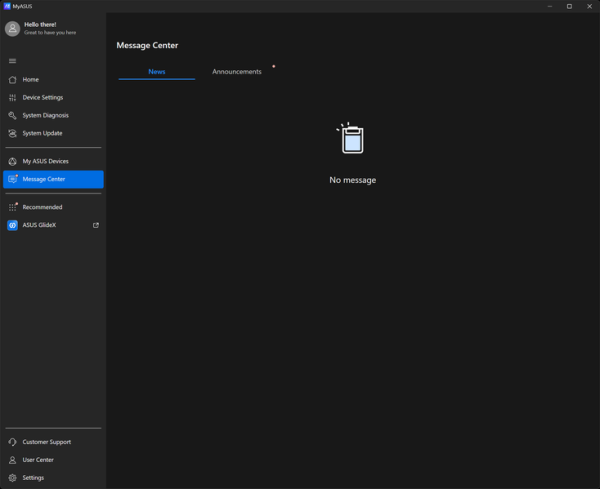Select the Message Center menu item

pyautogui.click(x=53, y=179)
